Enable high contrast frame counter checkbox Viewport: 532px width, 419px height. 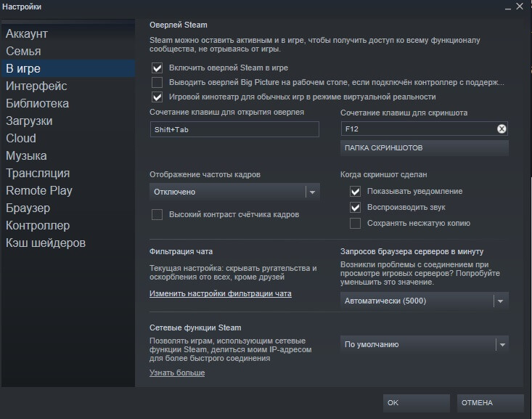[157, 214]
